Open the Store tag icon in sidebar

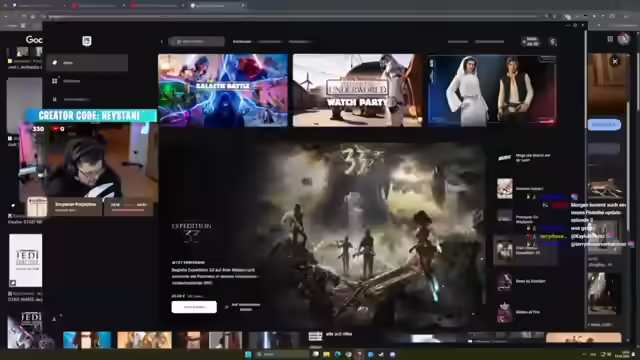pyautogui.click(x=55, y=63)
